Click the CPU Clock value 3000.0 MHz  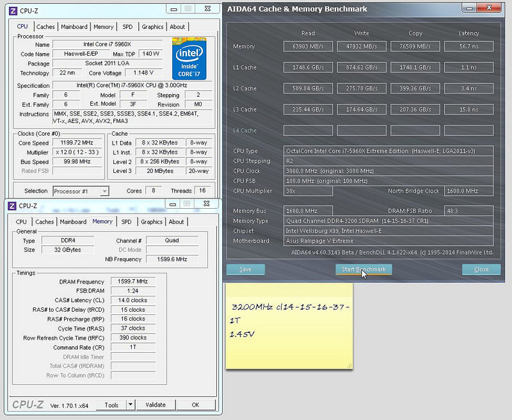tap(388, 171)
